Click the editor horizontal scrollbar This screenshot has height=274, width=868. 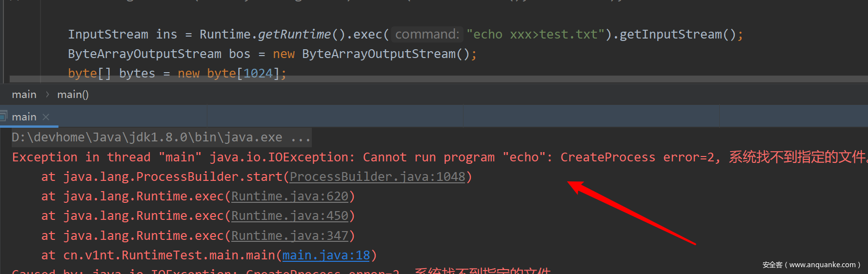pos(439,79)
